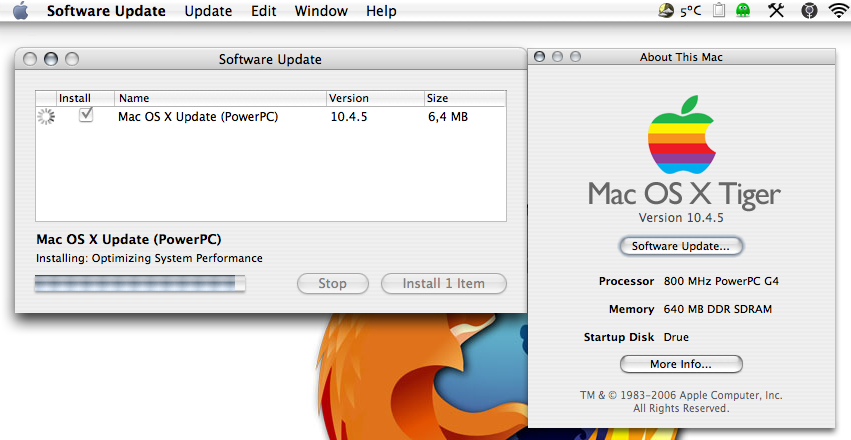Click the round dark menu bar icon
Image resolution: width=851 pixels, height=440 pixels.
coord(809,10)
